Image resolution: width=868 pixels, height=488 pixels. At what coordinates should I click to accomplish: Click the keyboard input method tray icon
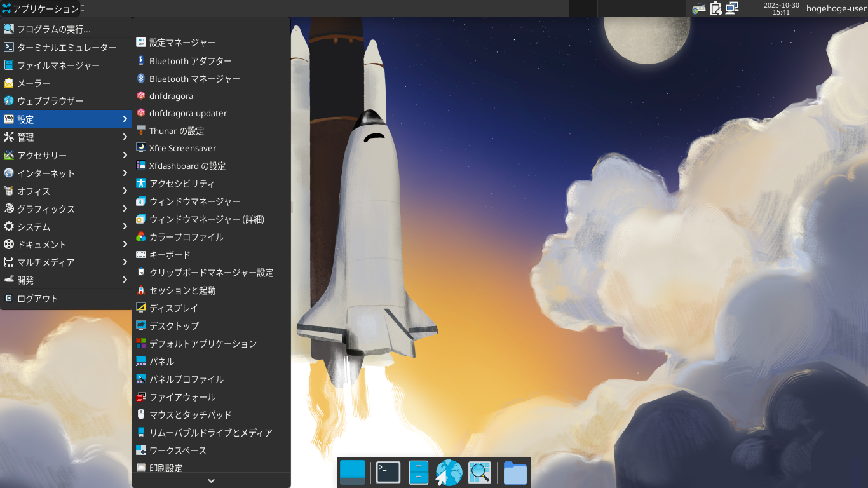tap(699, 8)
